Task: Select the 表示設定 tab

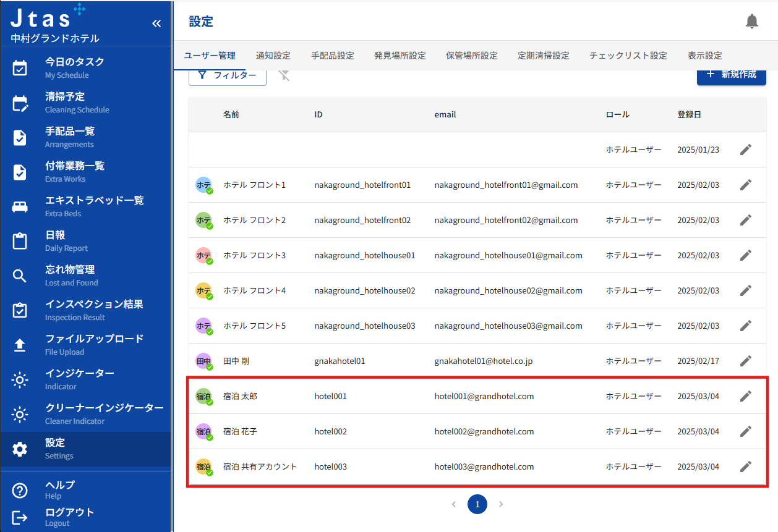Action: (704, 56)
